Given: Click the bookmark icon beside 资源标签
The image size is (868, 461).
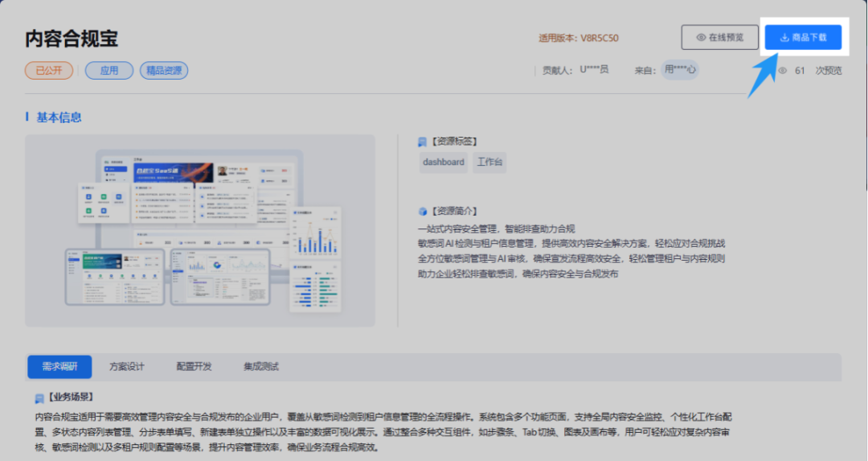Looking at the screenshot, I should 423,142.
